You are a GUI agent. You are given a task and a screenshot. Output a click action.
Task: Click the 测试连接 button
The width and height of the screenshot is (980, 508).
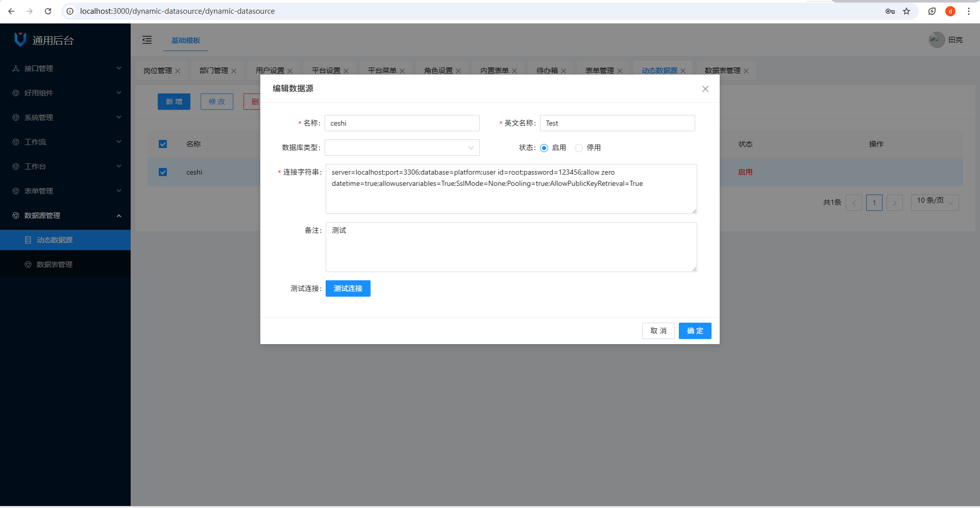point(348,288)
